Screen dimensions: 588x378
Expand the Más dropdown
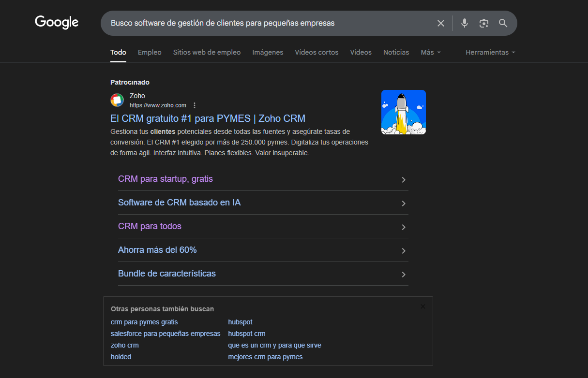431,52
